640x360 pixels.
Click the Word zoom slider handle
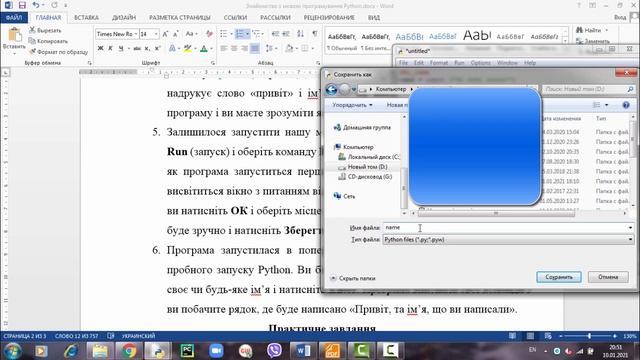[589, 336]
